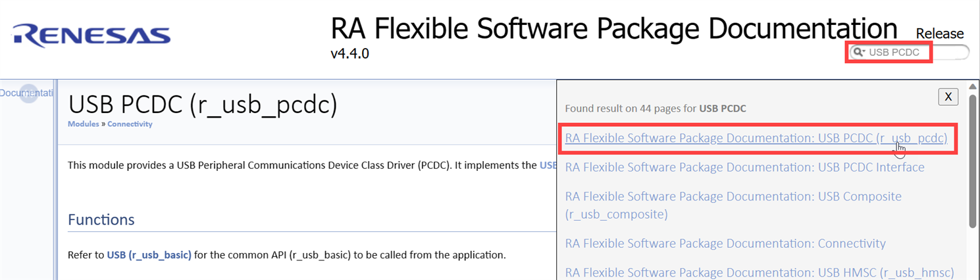The image size is (980, 280).
Task: Click the RA Flexible Software Package Documentation title
Action: click(x=614, y=28)
